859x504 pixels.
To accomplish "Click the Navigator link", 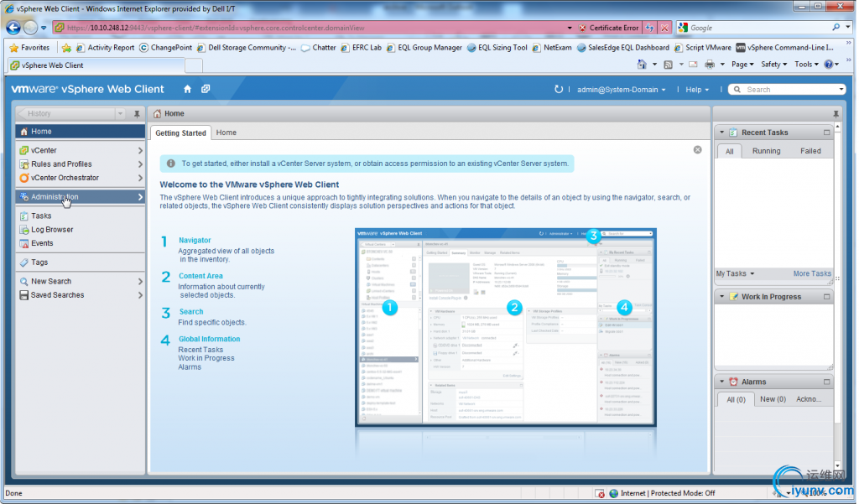I will (x=195, y=240).
